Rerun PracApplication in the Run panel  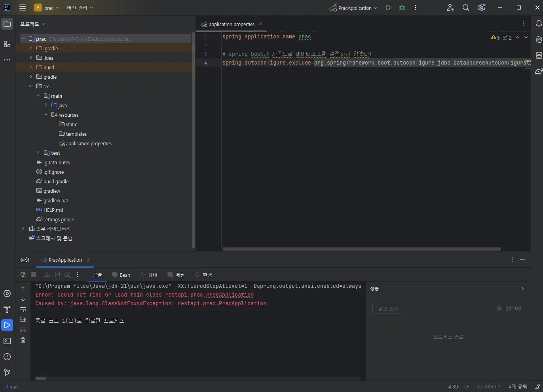pyautogui.click(x=23, y=274)
